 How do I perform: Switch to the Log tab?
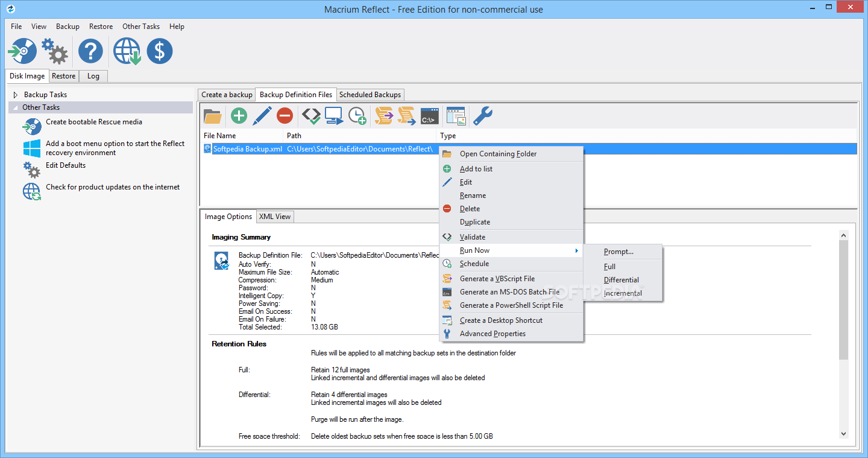tap(93, 76)
